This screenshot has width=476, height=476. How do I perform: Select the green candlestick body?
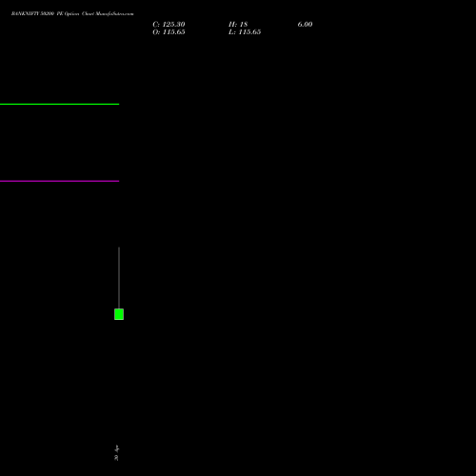pyautogui.click(x=119, y=314)
